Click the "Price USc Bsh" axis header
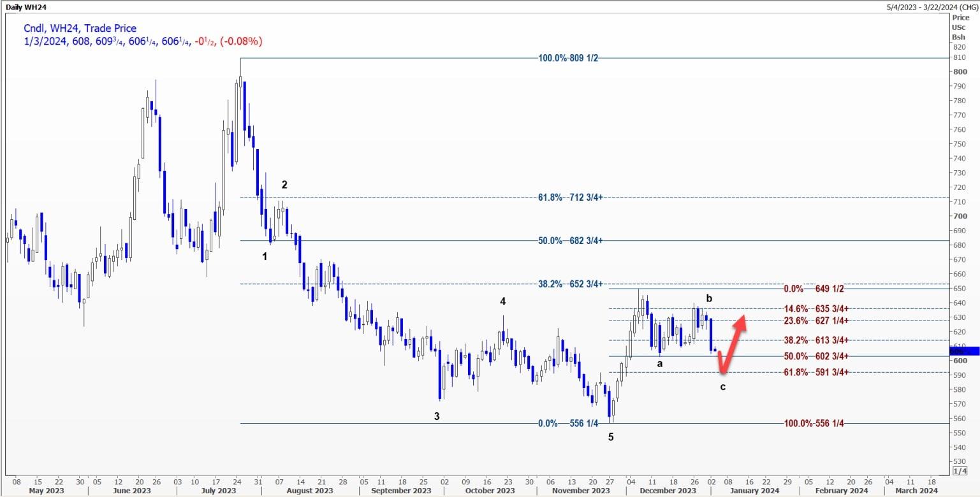 pyautogui.click(x=960, y=27)
